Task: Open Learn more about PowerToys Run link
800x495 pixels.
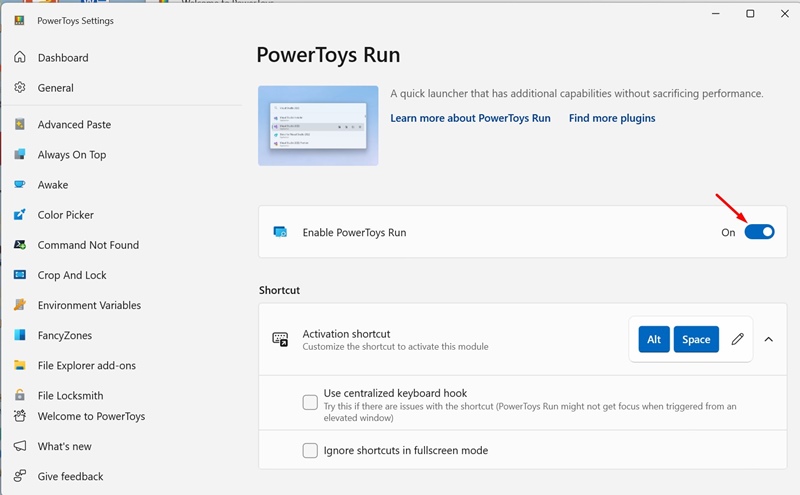Action: point(470,118)
